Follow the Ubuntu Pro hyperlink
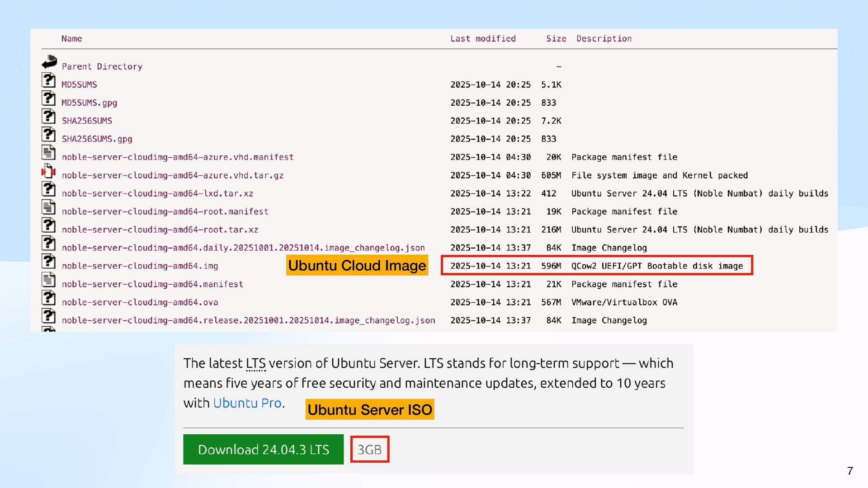The height and width of the screenshot is (488, 868). [247, 403]
